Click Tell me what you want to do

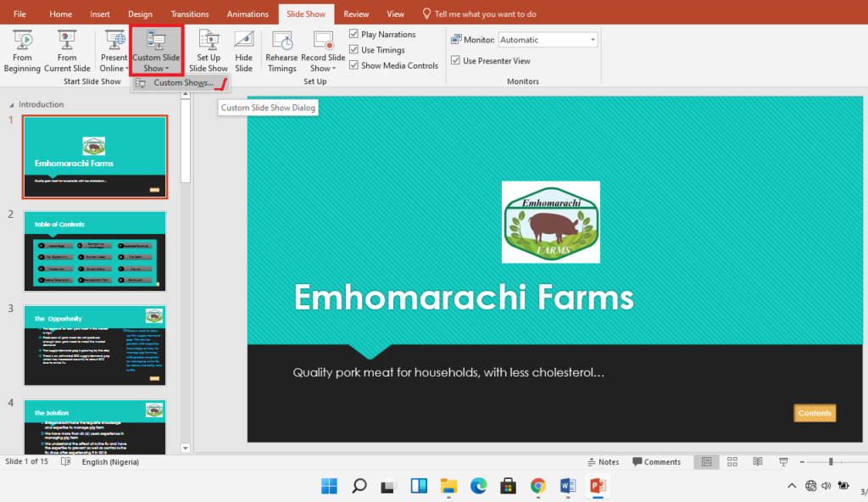[486, 14]
